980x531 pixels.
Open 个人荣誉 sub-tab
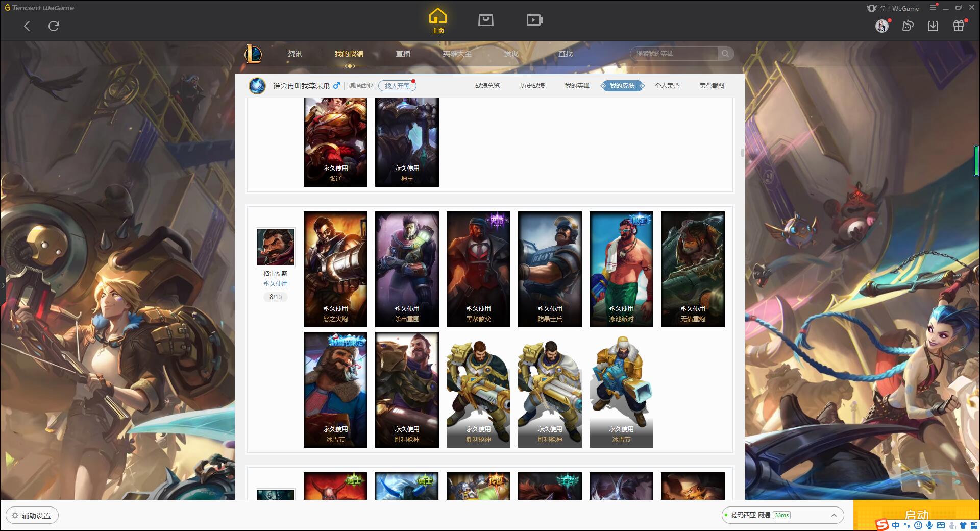click(x=667, y=86)
